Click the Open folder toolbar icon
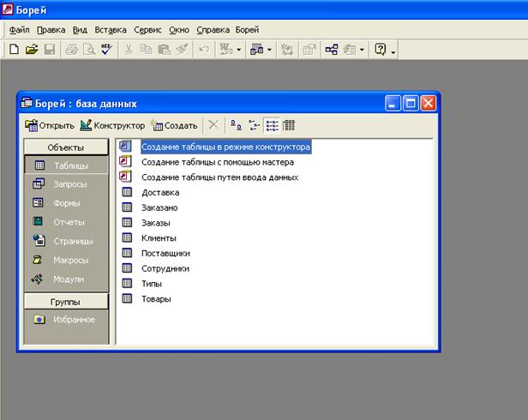This screenshot has height=420, width=528. point(32,50)
